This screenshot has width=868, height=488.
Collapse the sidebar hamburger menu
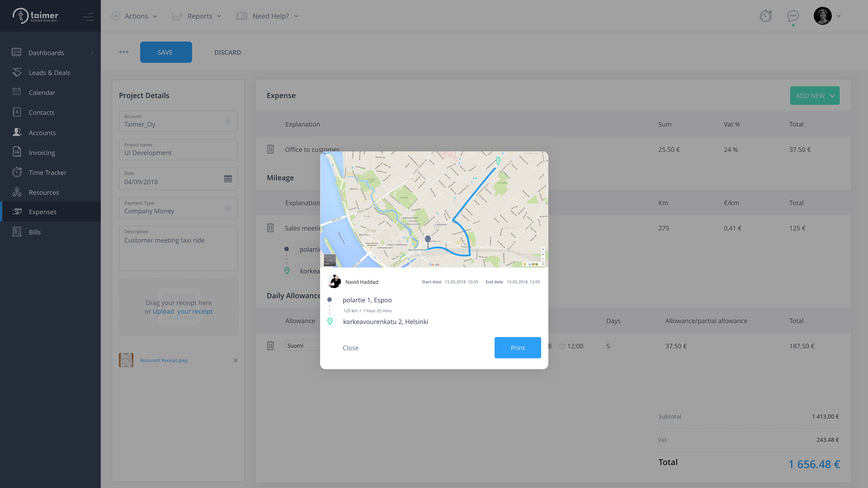[88, 16]
